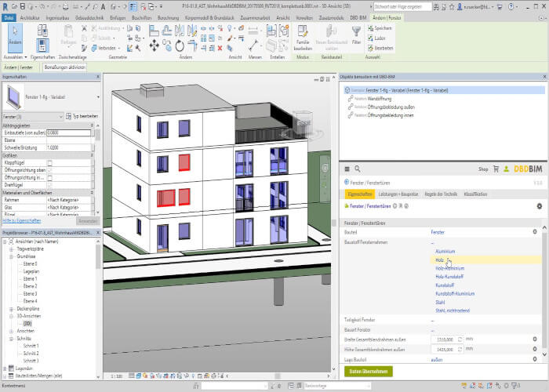Screen dimensions: 549x392
Task: Choose Kunststoff-Aluminium frame material
Action: point(455,294)
